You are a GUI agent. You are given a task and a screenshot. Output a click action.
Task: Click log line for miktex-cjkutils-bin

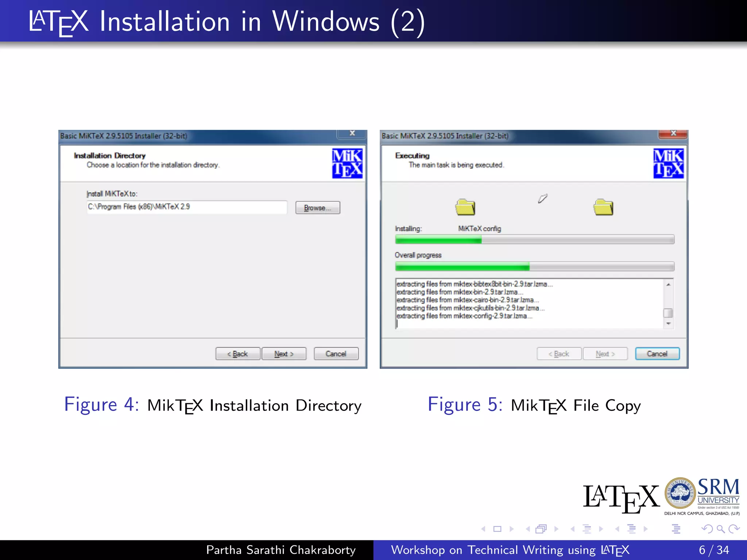click(471, 308)
